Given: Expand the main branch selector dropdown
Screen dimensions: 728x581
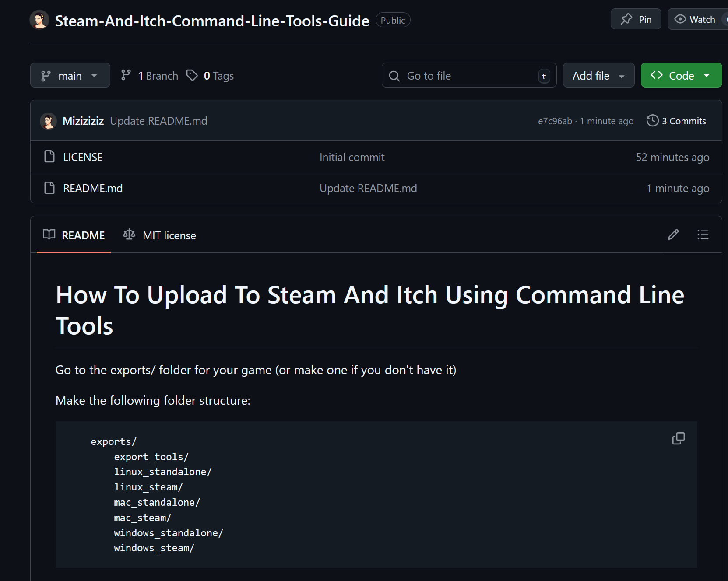Looking at the screenshot, I should click(70, 76).
